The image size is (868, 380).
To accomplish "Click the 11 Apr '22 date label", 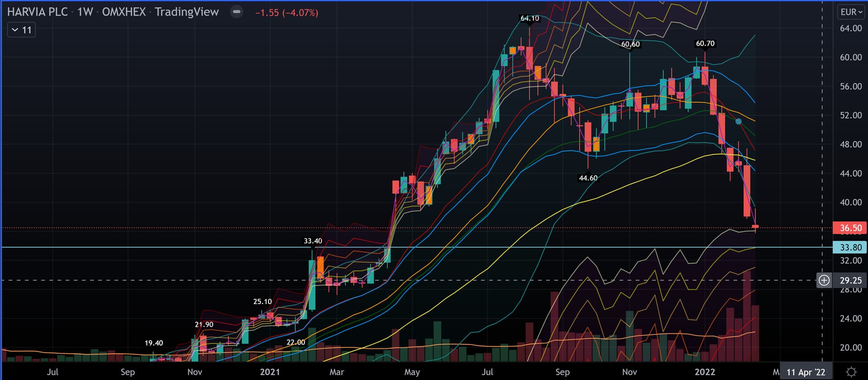I will tap(806, 372).
